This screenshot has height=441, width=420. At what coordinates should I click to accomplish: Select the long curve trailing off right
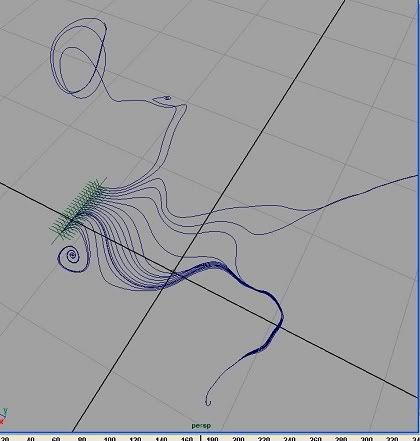pos(337,202)
